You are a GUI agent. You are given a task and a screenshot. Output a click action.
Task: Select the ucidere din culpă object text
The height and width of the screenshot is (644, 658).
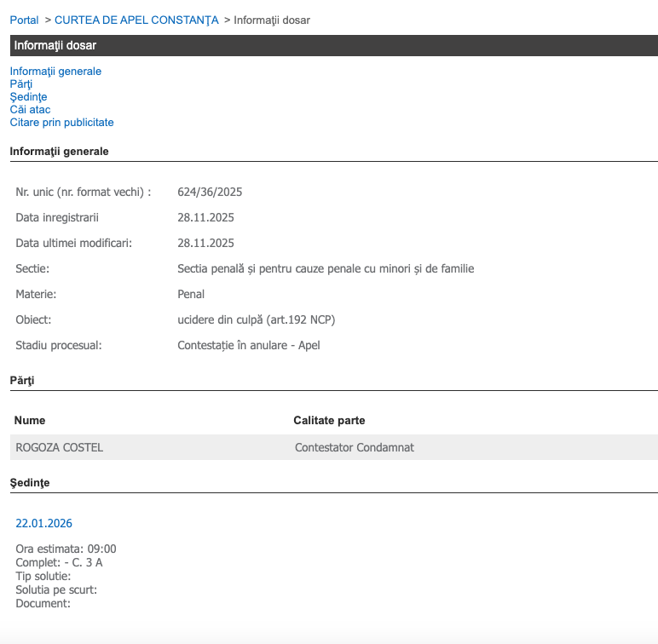click(x=257, y=320)
